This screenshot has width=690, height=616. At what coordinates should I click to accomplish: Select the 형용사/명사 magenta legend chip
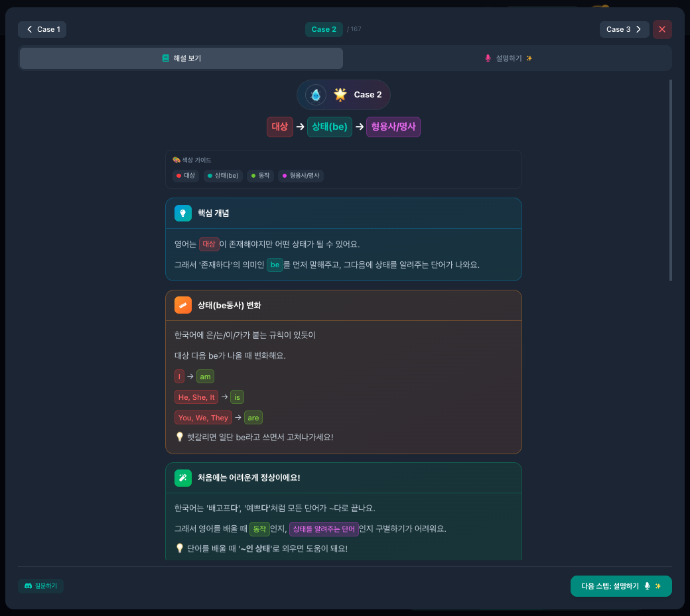pyautogui.click(x=301, y=176)
